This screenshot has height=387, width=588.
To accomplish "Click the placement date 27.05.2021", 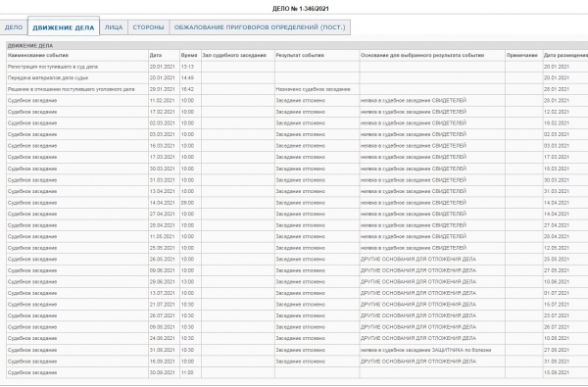I will click(x=557, y=270).
